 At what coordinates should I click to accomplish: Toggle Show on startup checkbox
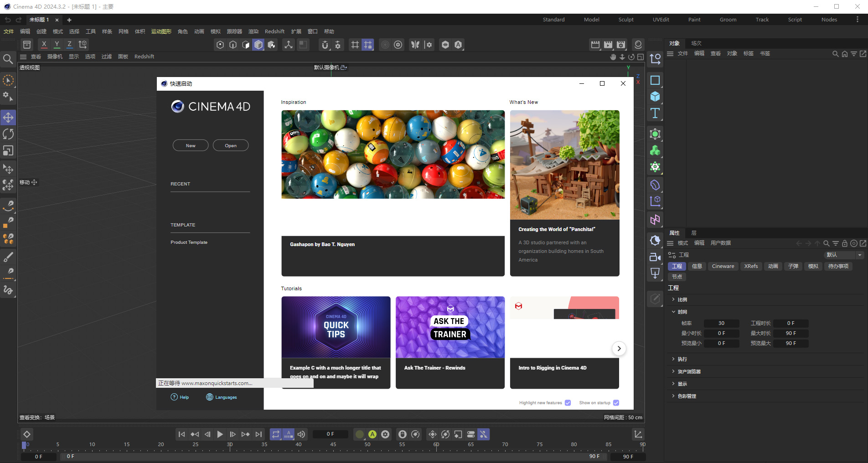pyautogui.click(x=616, y=403)
